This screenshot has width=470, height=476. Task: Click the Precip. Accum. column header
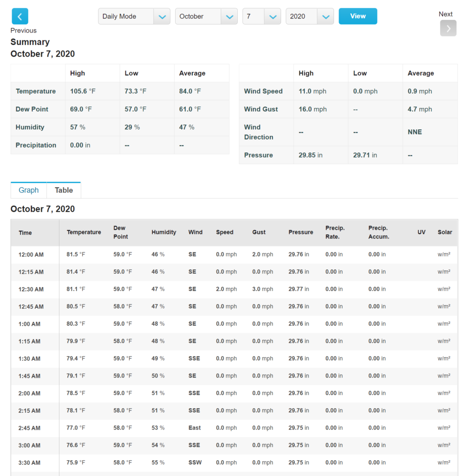point(379,232)
